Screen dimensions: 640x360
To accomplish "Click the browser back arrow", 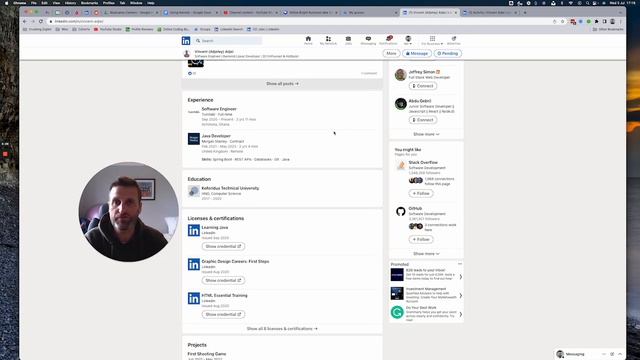I will pos(25,21).
